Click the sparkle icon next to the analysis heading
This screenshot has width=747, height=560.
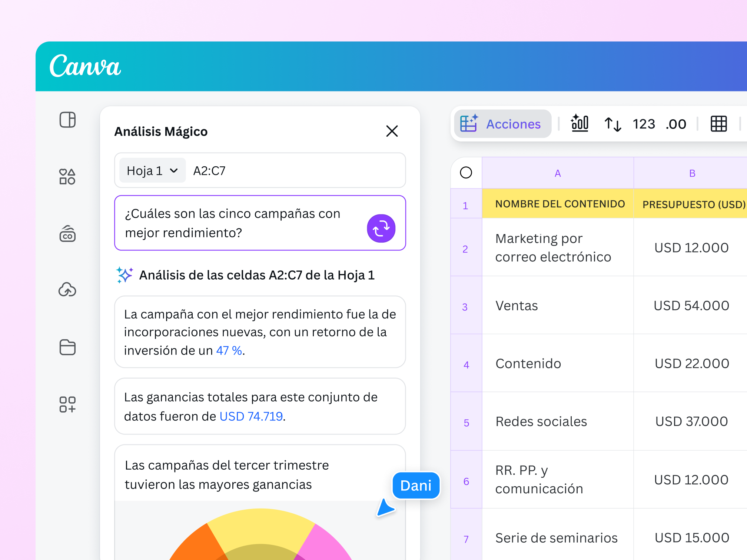(x=125, y=275)
